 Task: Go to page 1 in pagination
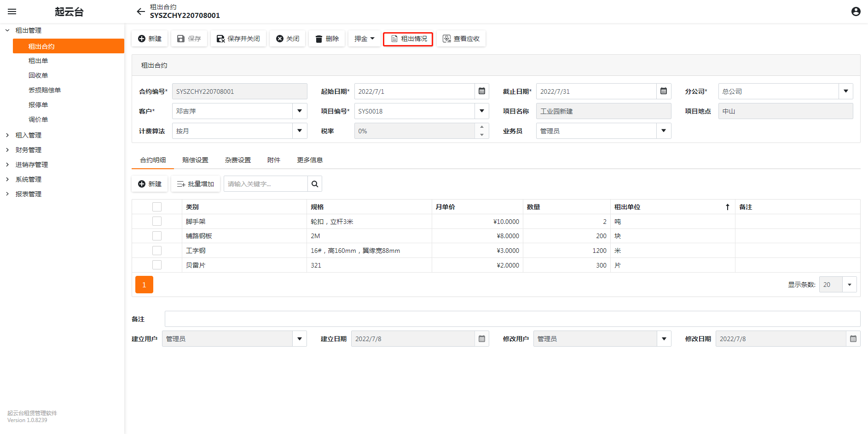[x=144, y=285]
